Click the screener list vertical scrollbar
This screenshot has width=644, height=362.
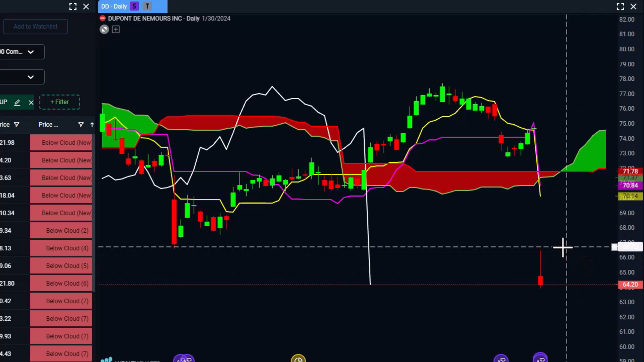point(94,213)
